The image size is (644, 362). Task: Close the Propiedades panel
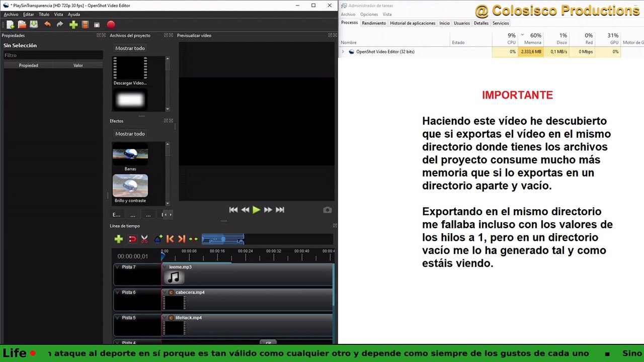104,36
